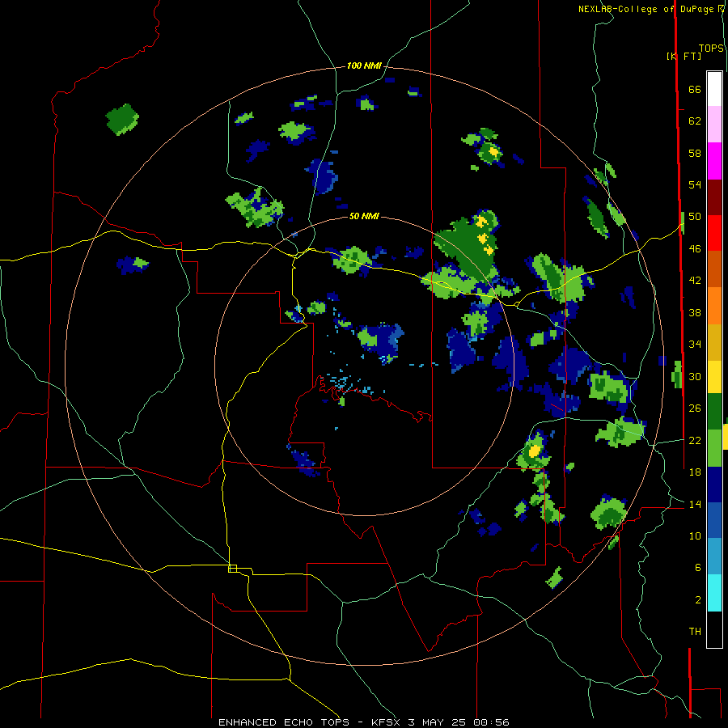728x728 pixels.
Task: Click the 50 legend value
Action: (x=695, y=217)
